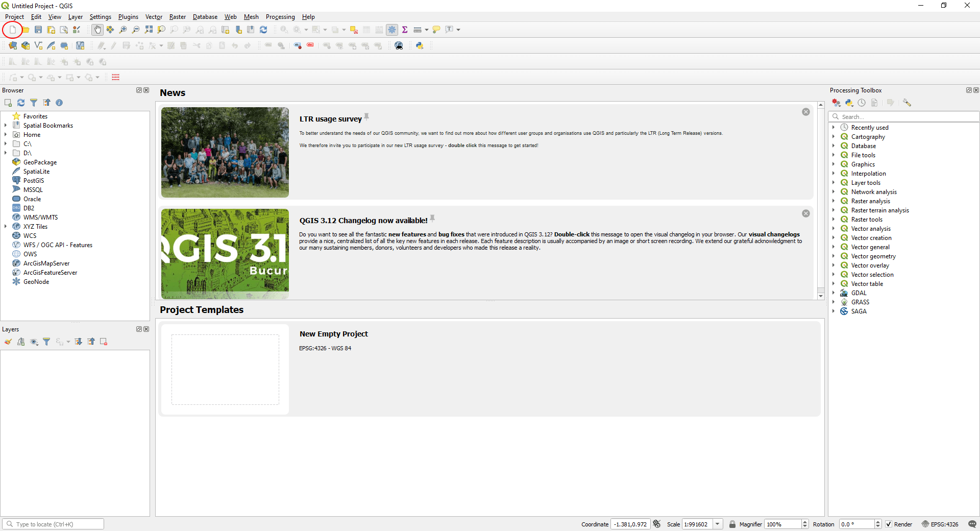Toggle the scale lock padlock
The height and width of the screenshot is (531, 980).
[732, 524]
